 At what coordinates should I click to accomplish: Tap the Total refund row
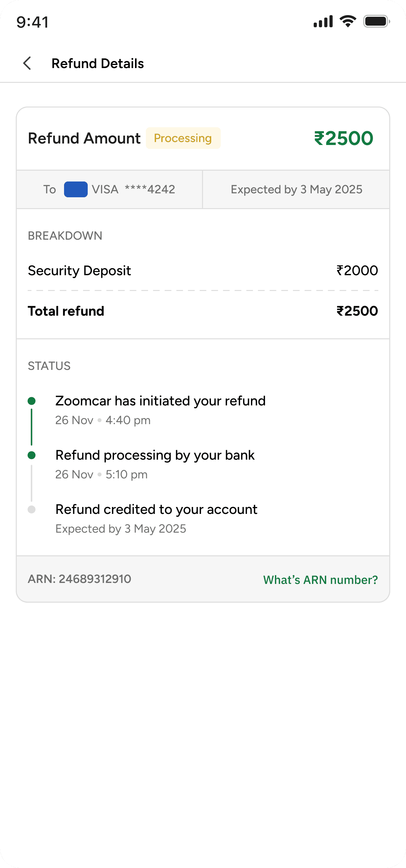(x=203, y=311)
